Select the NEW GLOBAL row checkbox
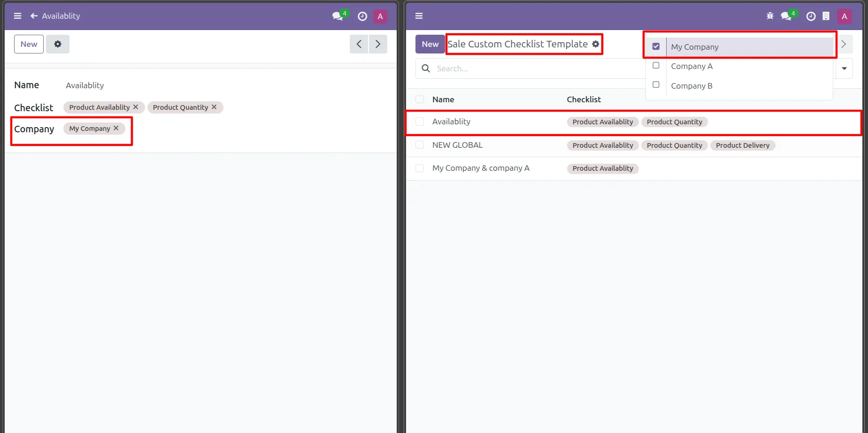 [420, 145]
